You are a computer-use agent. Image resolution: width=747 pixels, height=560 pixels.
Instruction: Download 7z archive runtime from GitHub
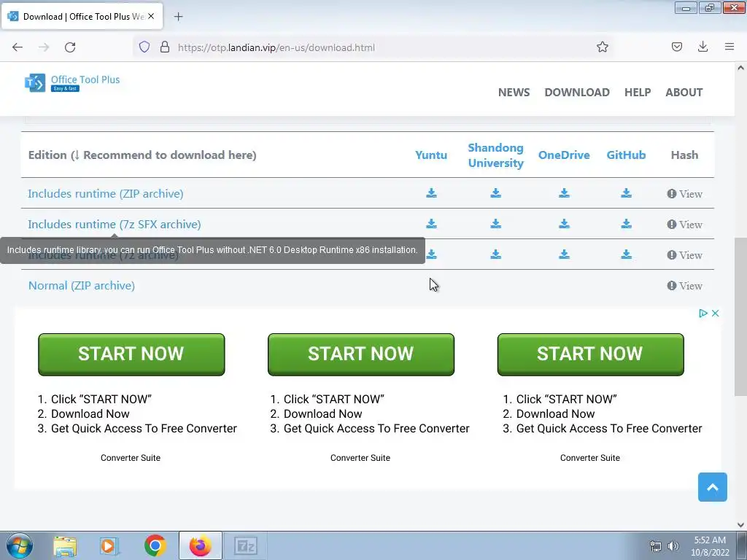pyautogui.click(x=626, y=254)
